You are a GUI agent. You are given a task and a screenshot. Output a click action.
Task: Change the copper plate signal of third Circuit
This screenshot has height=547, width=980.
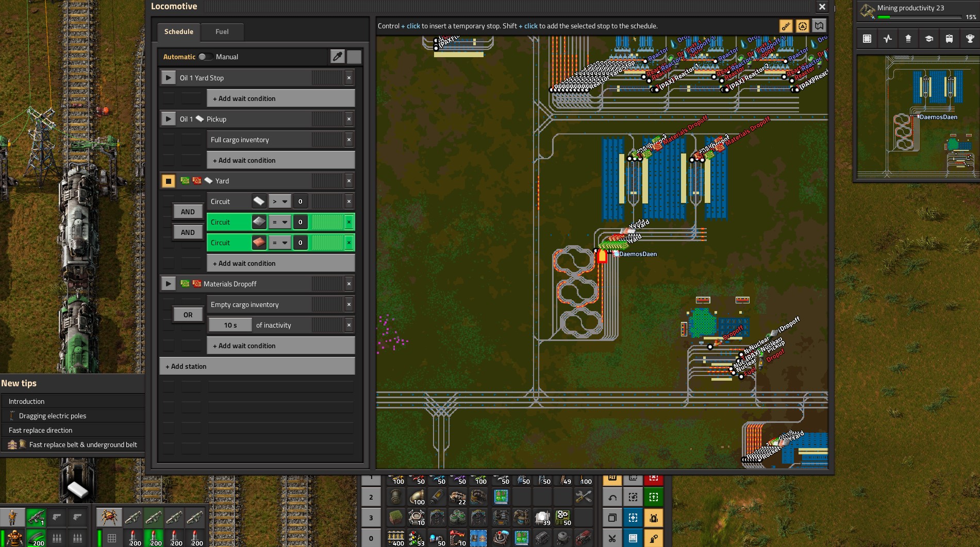pos(259,243)
